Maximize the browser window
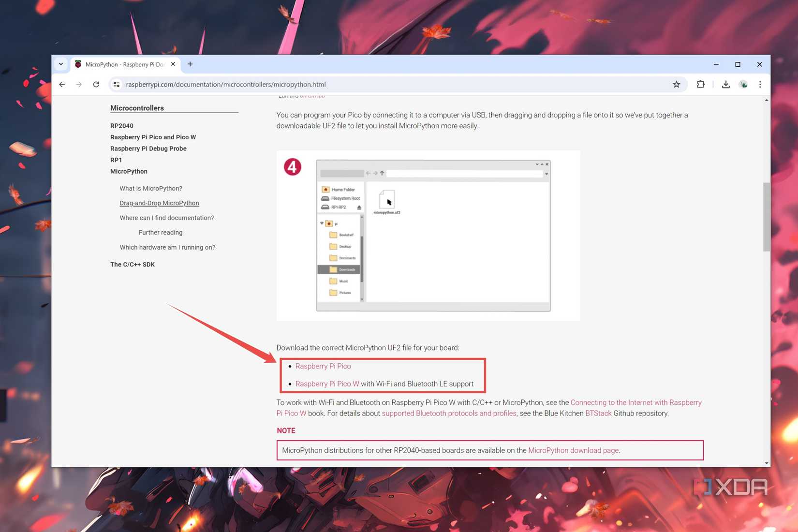798x532 pixels. click(738, 64)
